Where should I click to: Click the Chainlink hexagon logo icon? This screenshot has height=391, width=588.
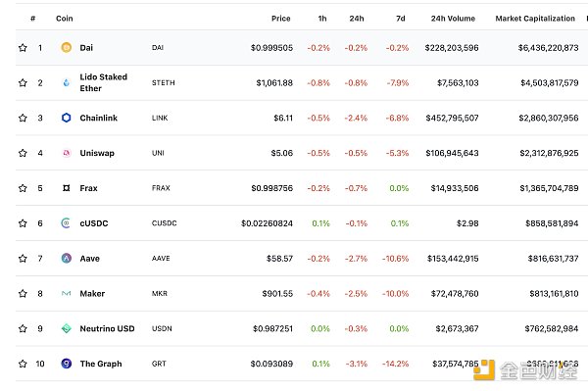tap(67, 118)
